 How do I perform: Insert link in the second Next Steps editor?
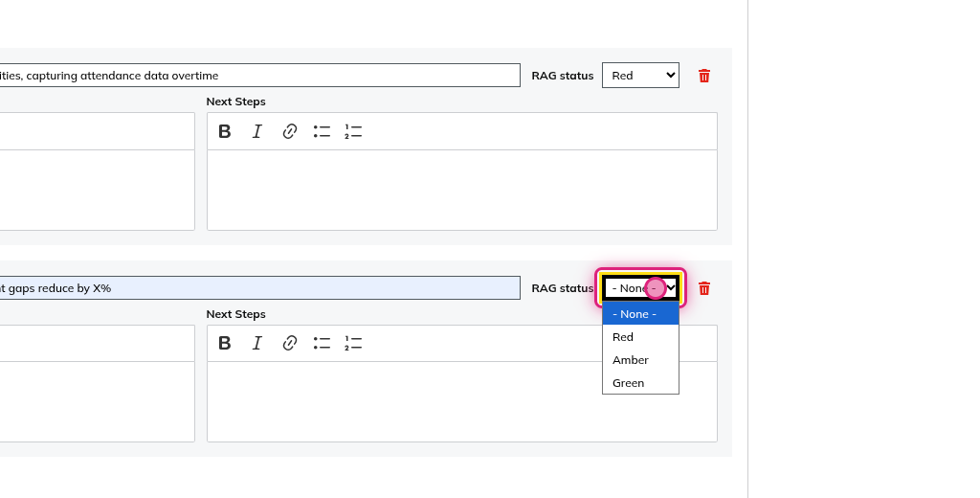[289, 343]
